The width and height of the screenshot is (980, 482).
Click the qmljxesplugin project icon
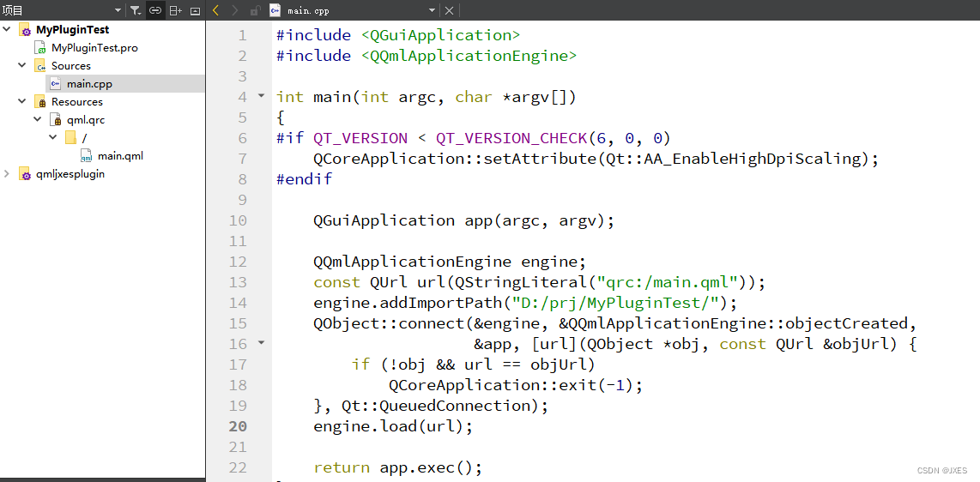(x=25, y=174)
